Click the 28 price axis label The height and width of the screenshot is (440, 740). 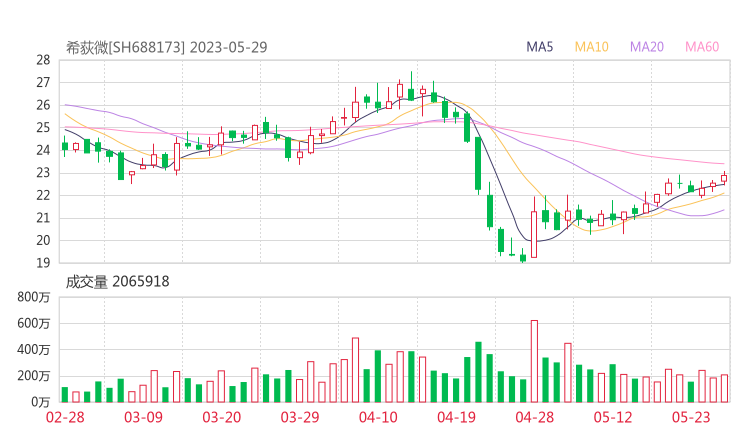point(43,60)
